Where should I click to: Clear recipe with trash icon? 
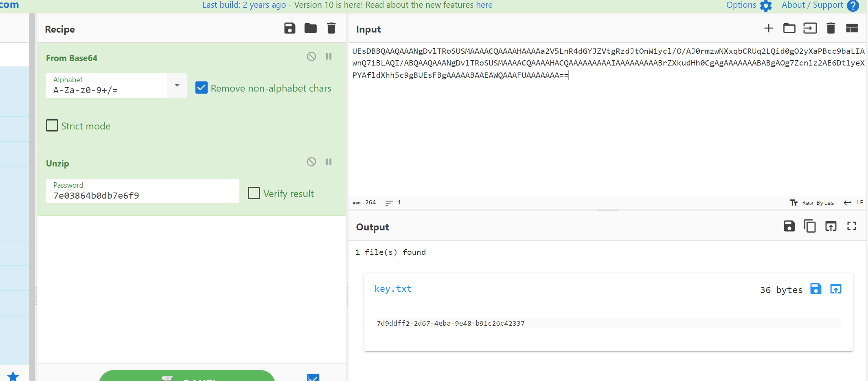point(331,28)
